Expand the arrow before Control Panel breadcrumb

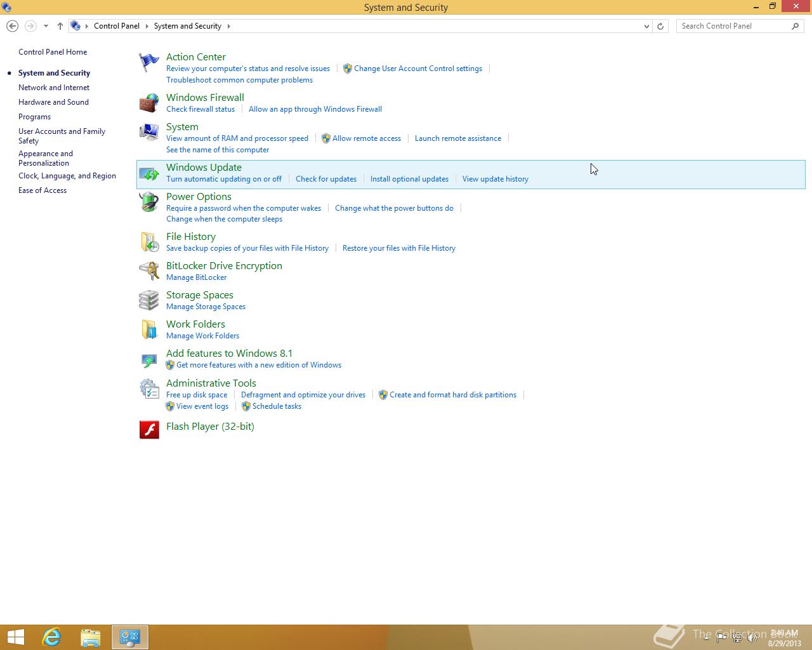(87, 26)
